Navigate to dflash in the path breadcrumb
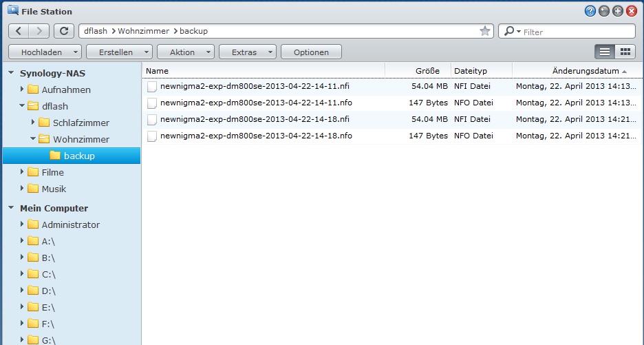 pos(95,31)
